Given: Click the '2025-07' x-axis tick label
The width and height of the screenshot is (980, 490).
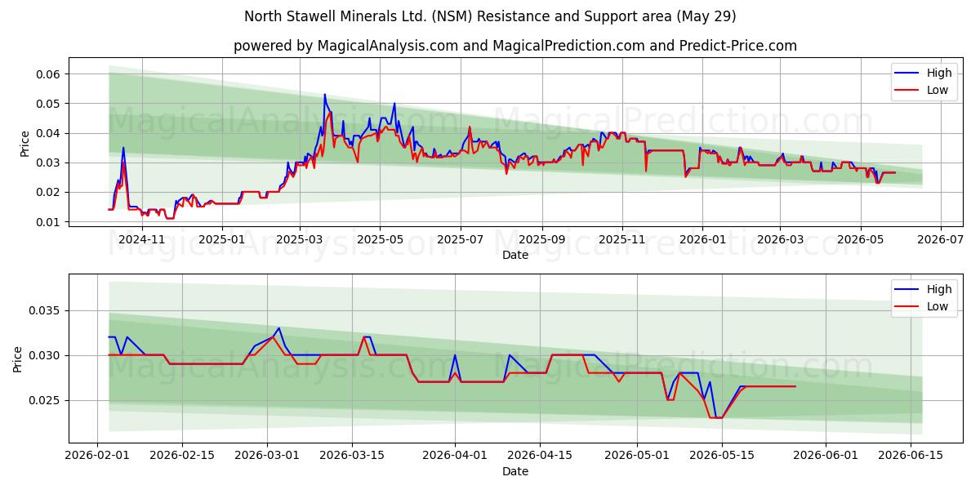Looking at the screenshot, I should (x=460, y=240).
